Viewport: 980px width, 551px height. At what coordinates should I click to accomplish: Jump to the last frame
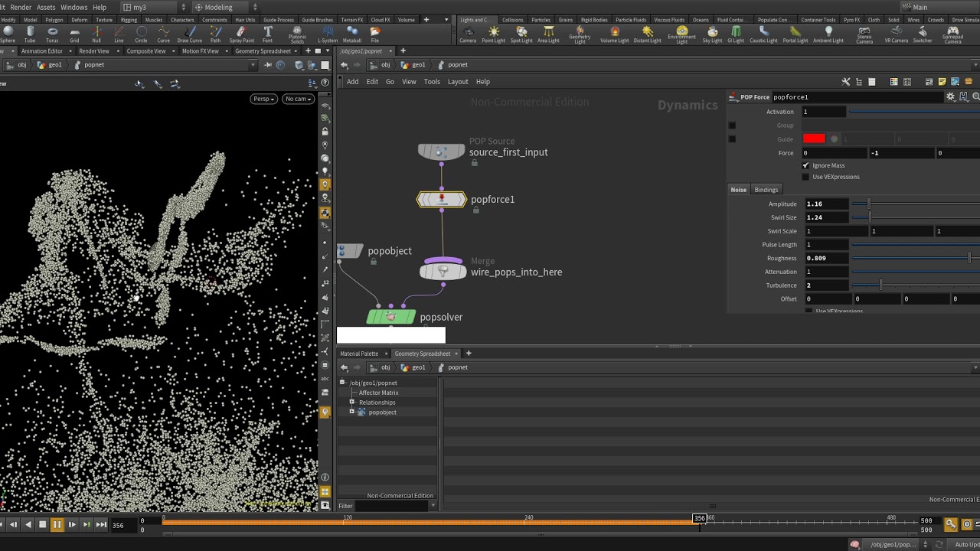tap(101, 524)
